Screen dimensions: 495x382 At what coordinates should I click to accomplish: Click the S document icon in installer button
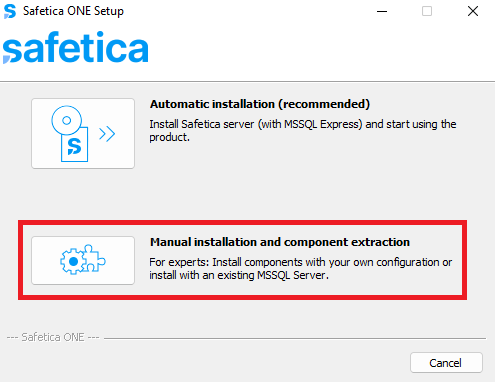click(74, 145)
